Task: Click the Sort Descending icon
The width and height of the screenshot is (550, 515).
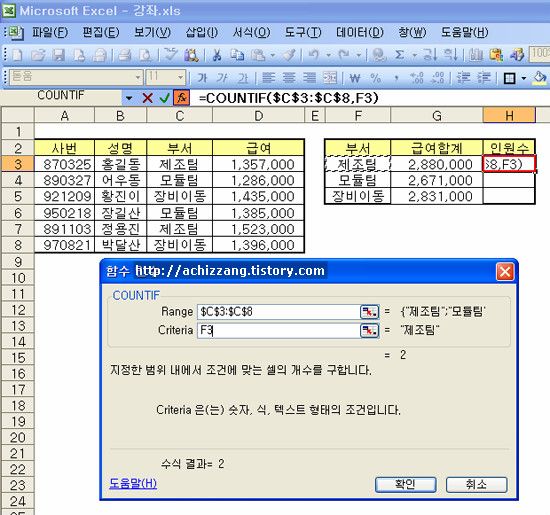Action: tap(451, 55)
